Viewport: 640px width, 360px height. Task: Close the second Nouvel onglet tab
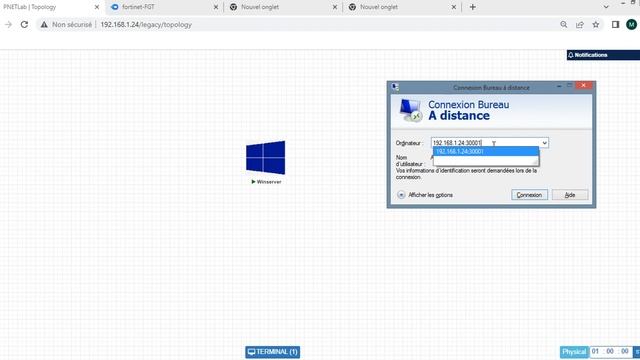pyautogui.click(x=453, y=7)
